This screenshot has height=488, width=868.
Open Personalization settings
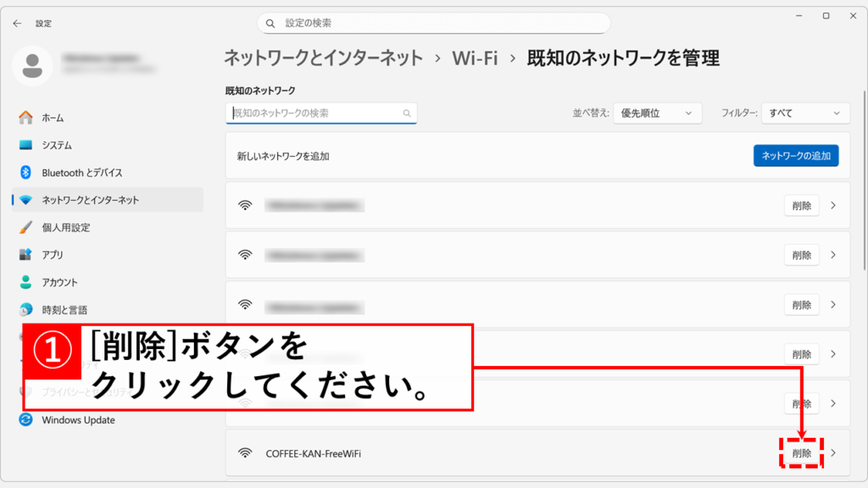click(x=65, y=227)
